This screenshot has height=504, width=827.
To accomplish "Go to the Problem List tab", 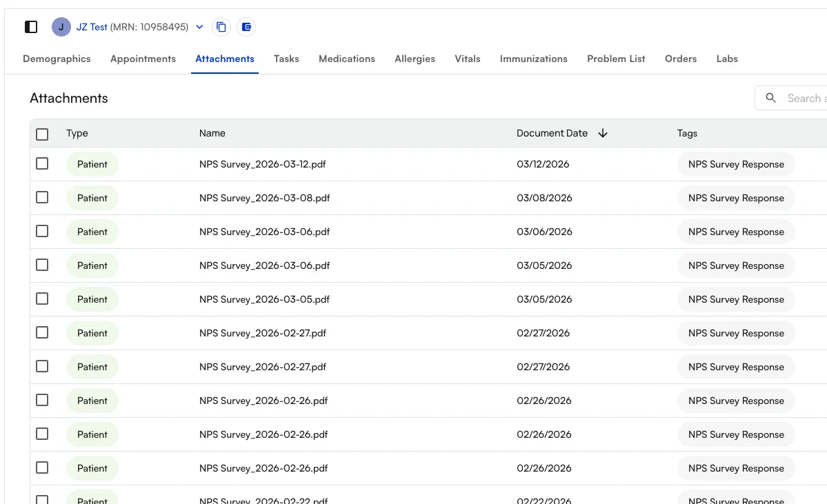I will [616, 59].
